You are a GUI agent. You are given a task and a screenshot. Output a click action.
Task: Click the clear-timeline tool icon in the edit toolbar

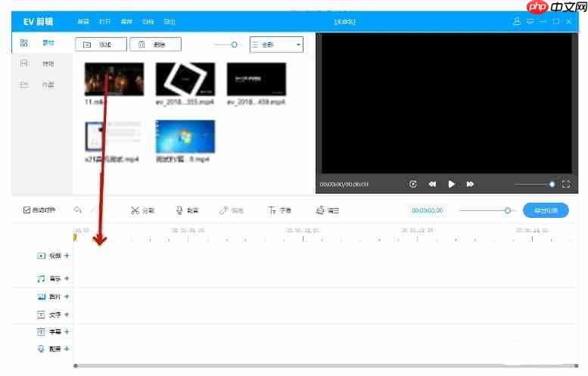(x=320, y=210)
